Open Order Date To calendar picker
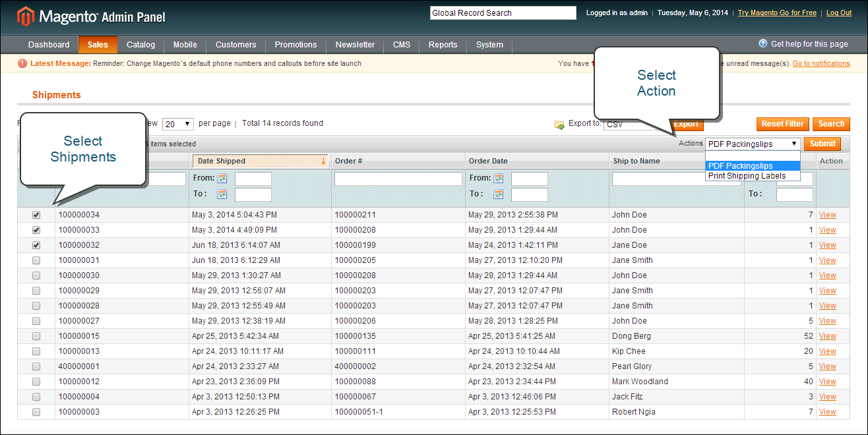 [x=499, y=194]
